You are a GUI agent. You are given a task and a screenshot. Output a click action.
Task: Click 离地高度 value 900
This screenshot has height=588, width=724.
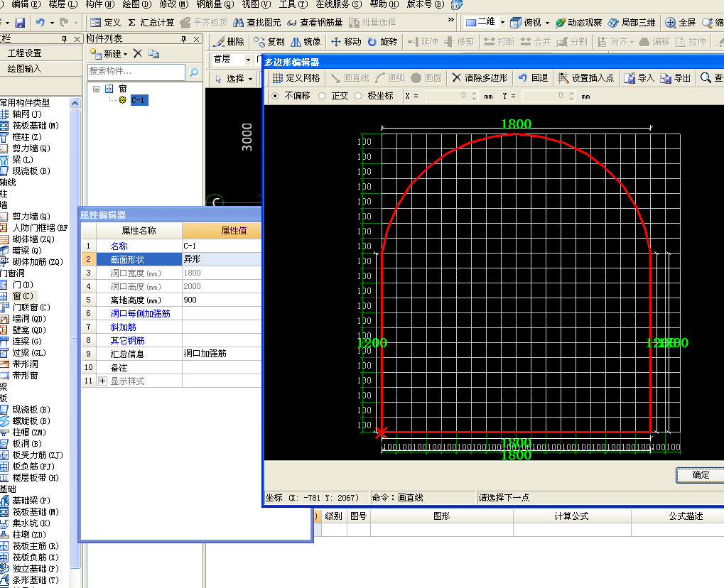221,300
